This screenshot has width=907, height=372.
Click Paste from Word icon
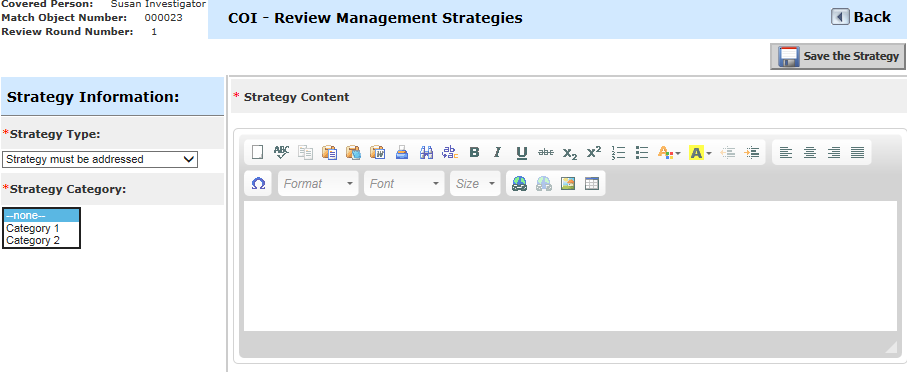[378, 152]
